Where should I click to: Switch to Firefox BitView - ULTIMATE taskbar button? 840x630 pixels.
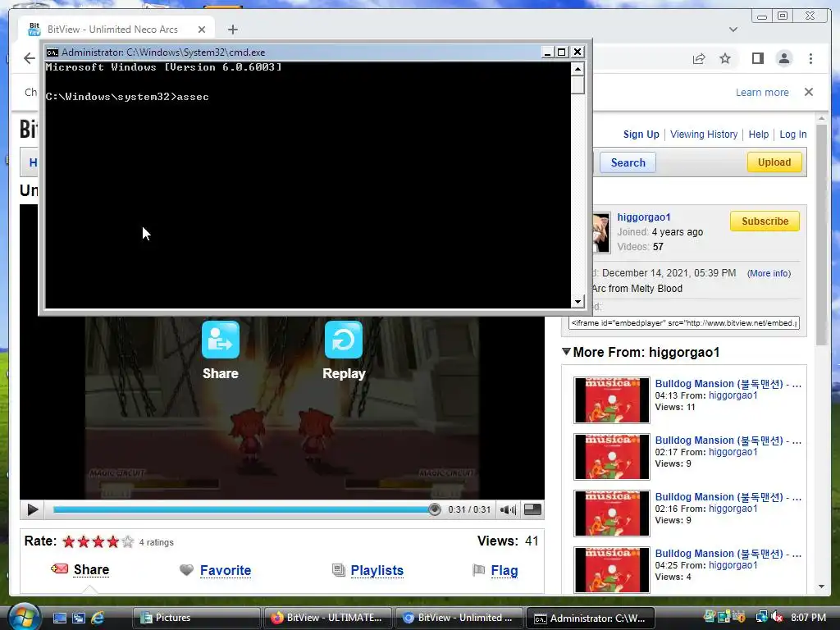pos(327,618)
